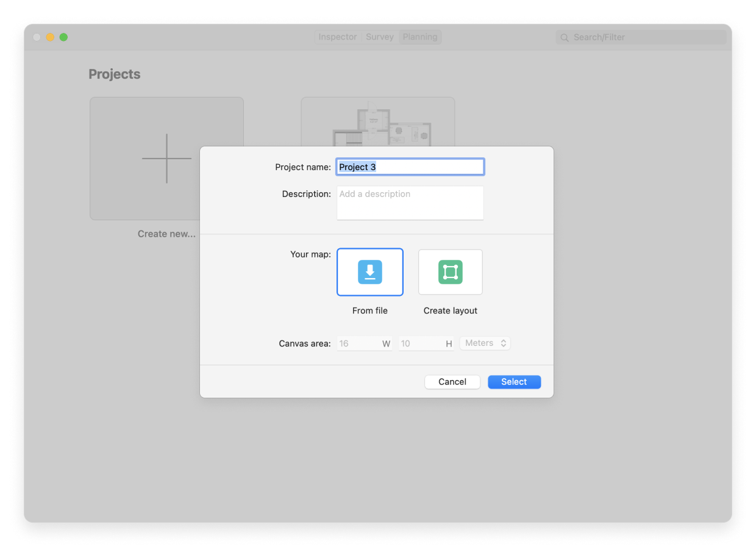The image size is (756, 549).
Task: Click the description field to add a description
Action: click(x=410, y=202)
